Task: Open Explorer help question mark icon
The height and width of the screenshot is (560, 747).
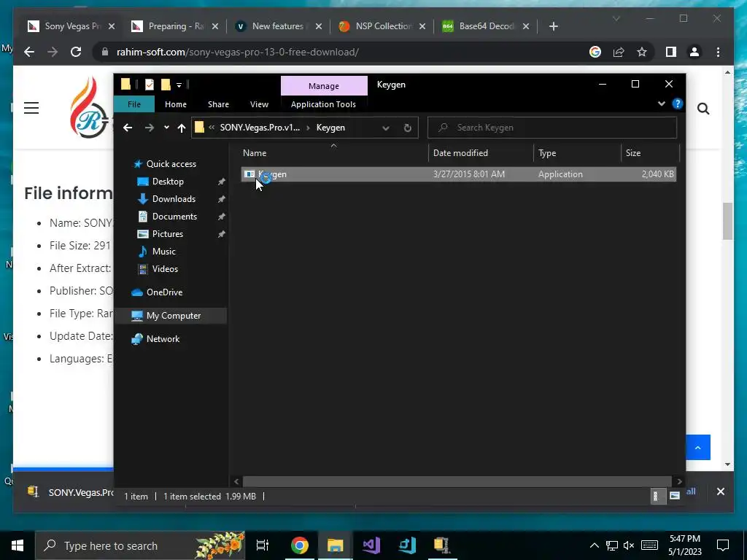Action: [x=678, y=104]
